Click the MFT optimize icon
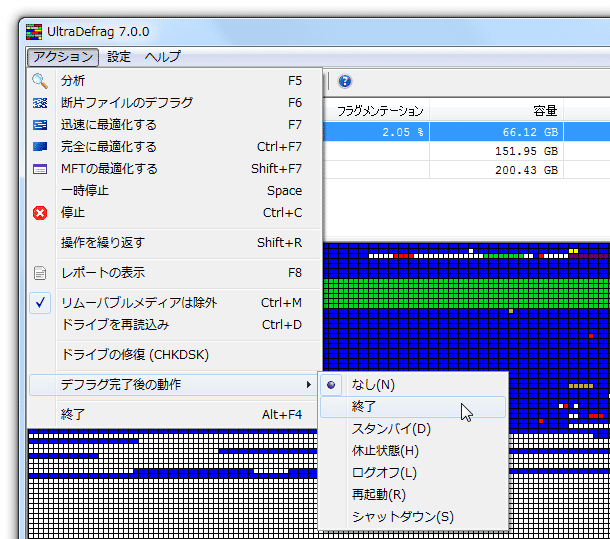This screenshot has height=539, width=610. (40, 169)
